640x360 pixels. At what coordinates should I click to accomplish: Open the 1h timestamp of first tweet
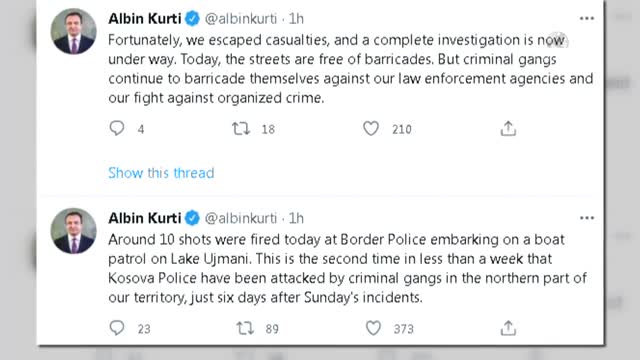point(296,19)
